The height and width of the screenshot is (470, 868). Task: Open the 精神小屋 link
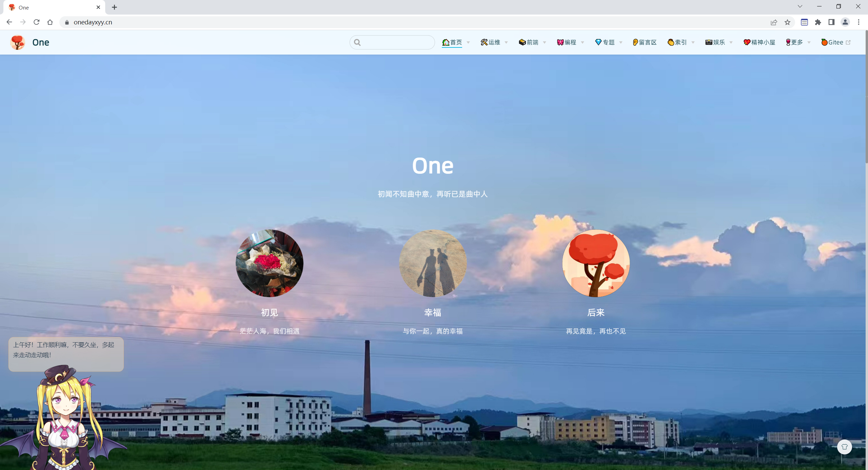759,42
